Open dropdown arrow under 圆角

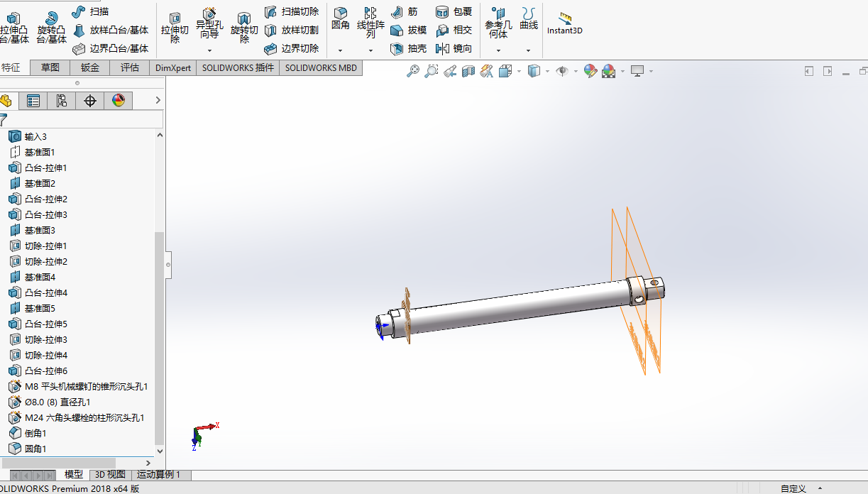click(340, 50)
